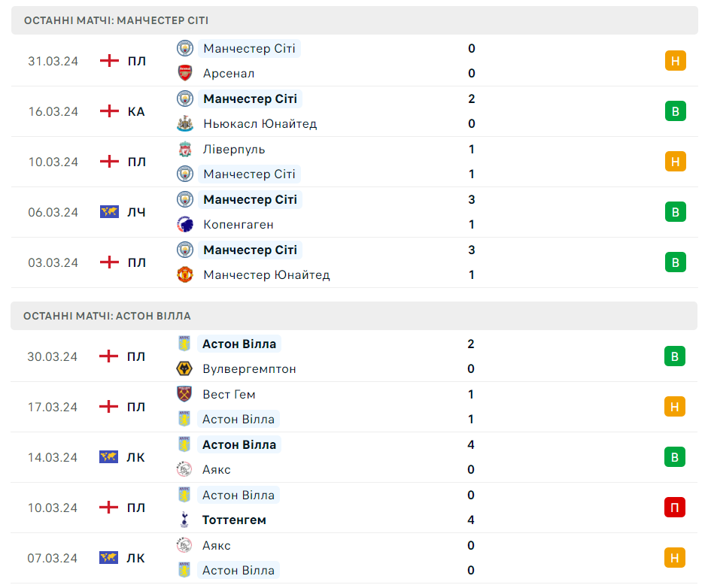Click the Ajax crest on 14.03.24 match
The height and width of the screenshot is (588, 708).
point(184,469)
